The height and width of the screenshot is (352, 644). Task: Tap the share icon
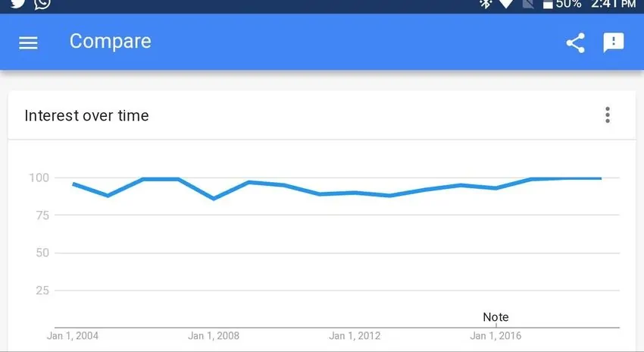coord(576,42)
